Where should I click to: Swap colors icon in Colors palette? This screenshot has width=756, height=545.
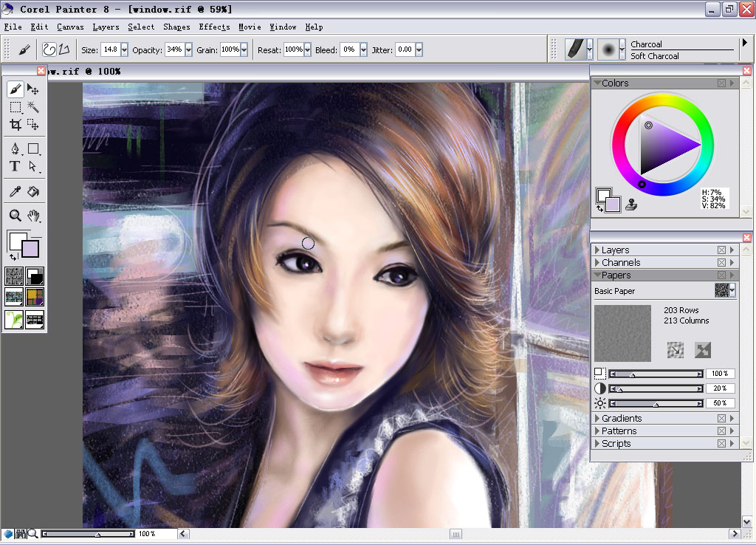[x=599, y=208]
